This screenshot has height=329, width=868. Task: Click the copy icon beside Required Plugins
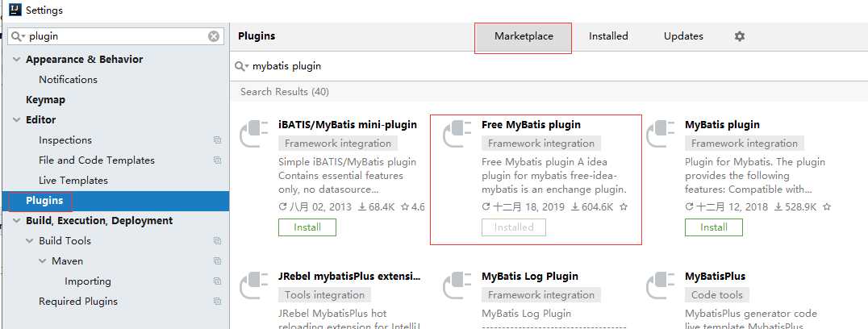point(217,302)
